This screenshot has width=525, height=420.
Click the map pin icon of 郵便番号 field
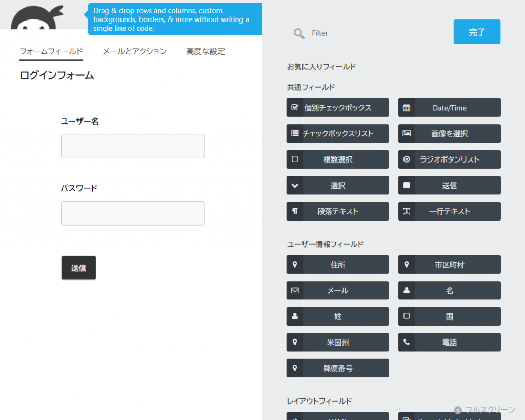point(295,368)
